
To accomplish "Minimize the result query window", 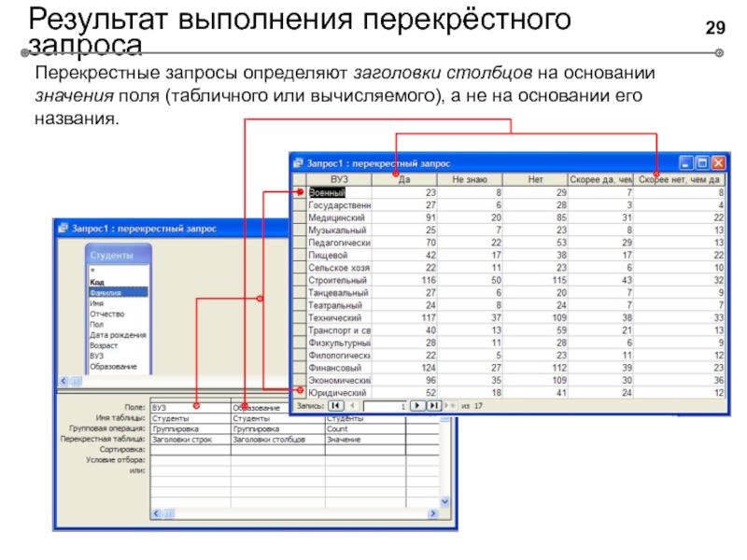I will tap(686, 163).
